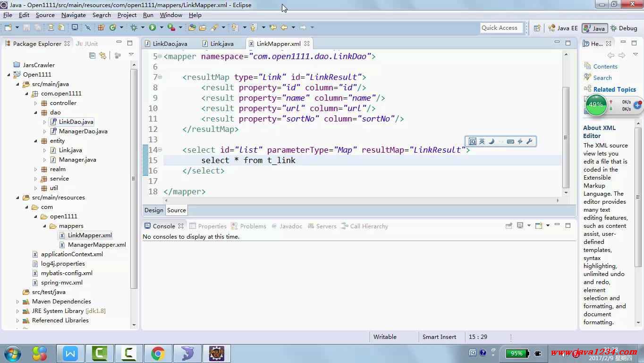
Task: Open the Source menu
Action: click(x=45, y=15)
